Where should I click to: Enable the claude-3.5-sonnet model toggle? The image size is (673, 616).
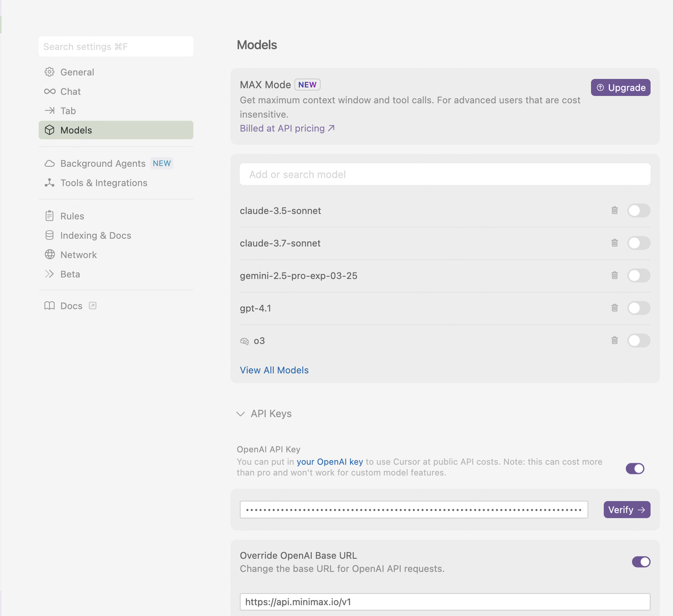point(638,210)
